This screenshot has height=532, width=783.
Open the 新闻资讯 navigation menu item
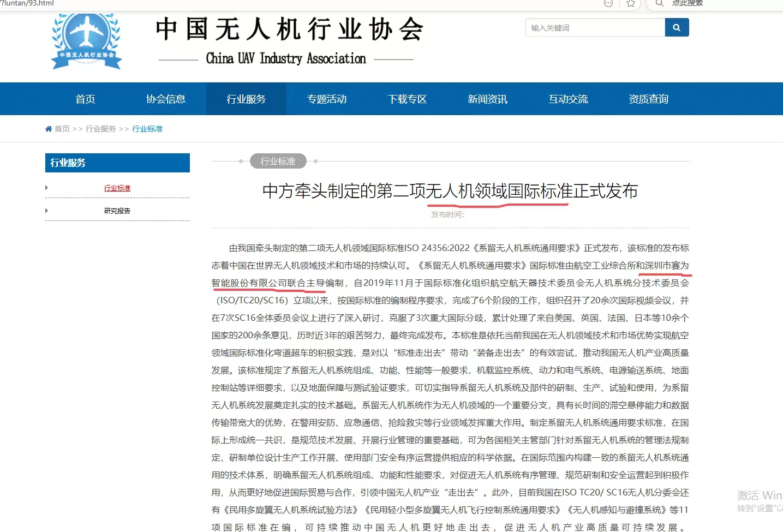pyautogui.click(x=488, y=99)
